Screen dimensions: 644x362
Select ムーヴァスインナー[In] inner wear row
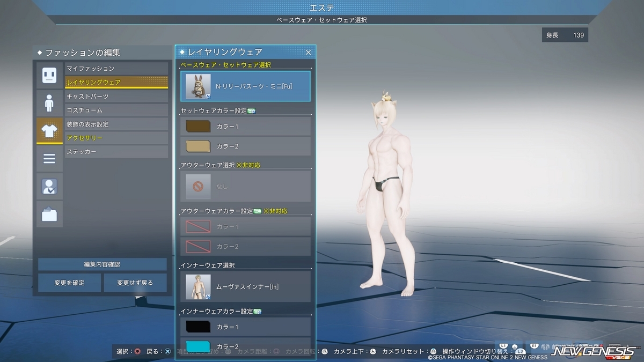pos(245,286)
